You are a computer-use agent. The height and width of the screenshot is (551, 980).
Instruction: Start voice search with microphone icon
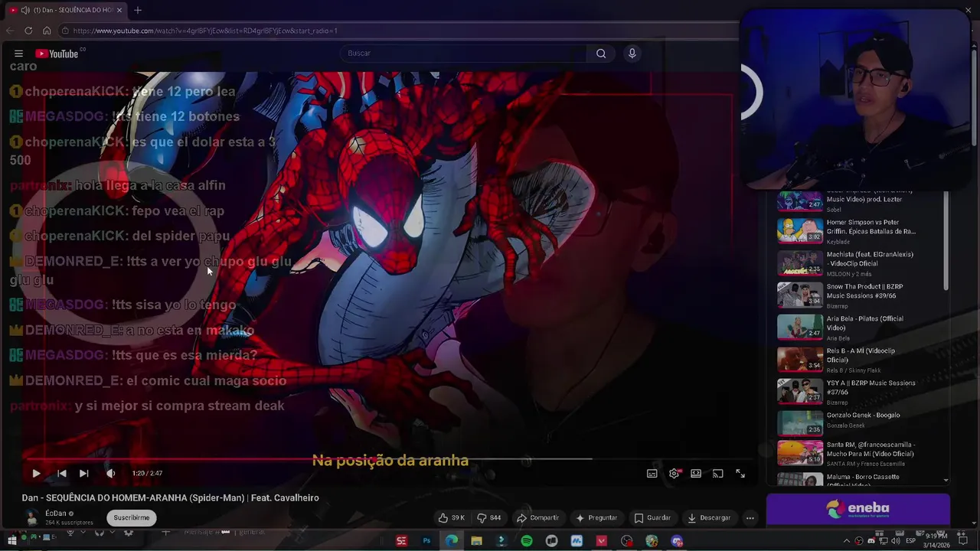[x=632, y=54]
